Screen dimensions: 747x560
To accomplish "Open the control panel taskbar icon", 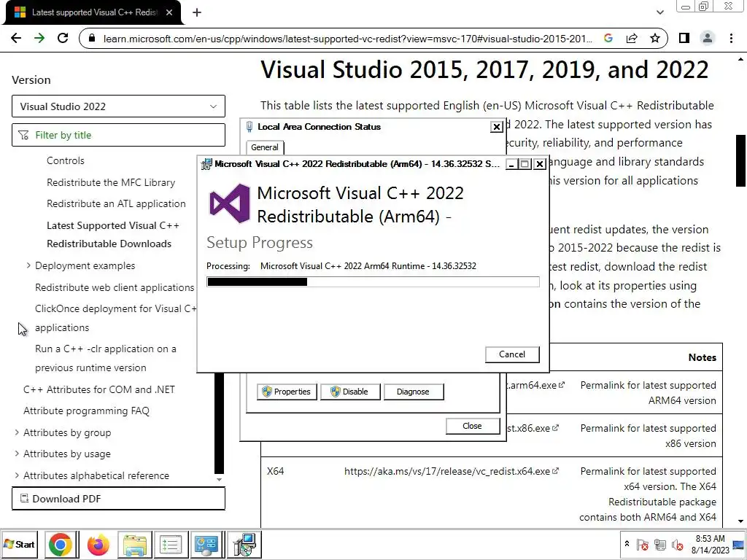I will 206,545.
